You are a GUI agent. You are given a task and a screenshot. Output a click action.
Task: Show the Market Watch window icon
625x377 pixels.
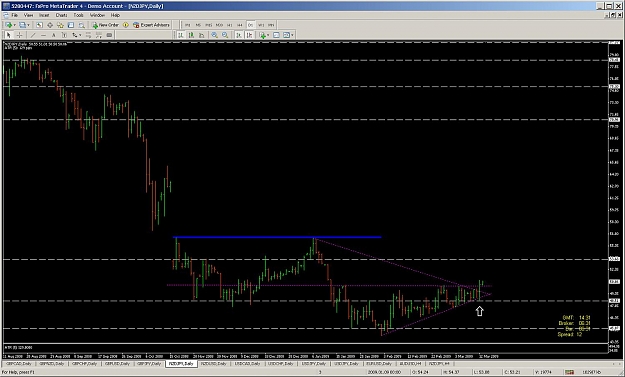click(39, 25)
